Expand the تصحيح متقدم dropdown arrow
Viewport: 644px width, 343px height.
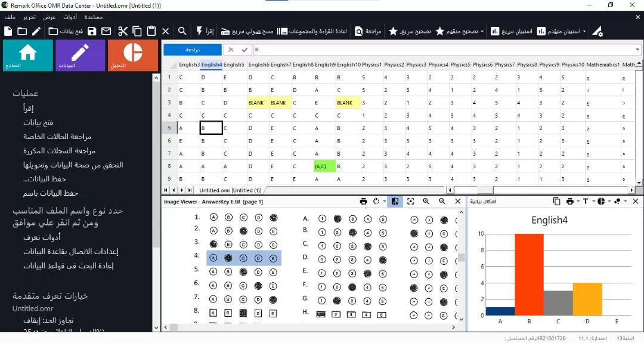[482, 31]
